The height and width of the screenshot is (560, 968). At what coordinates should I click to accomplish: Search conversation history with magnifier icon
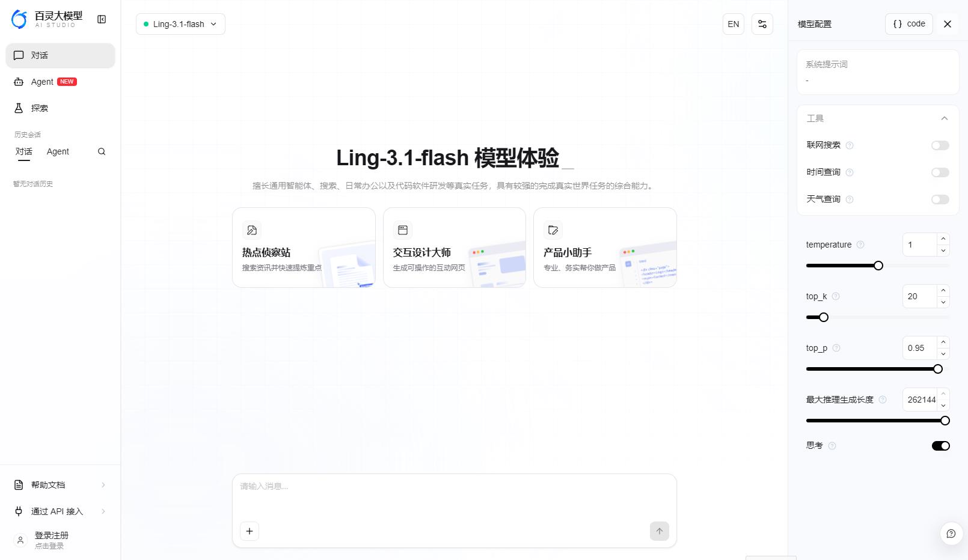102,151
